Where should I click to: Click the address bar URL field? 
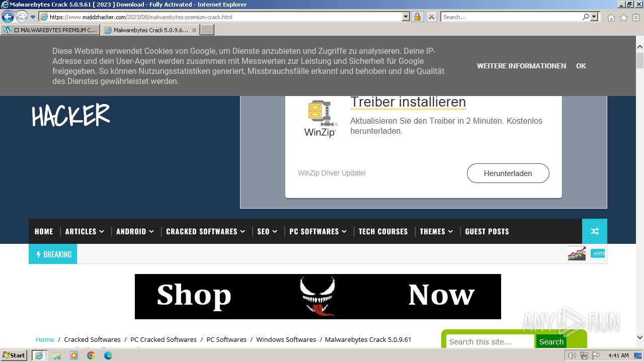point(220,17)
